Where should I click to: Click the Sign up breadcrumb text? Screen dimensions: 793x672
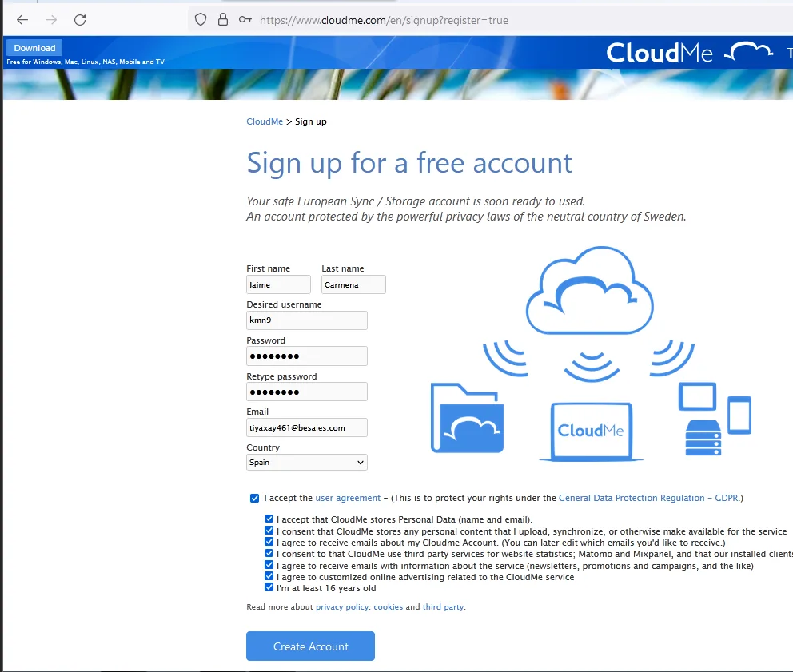310,122
